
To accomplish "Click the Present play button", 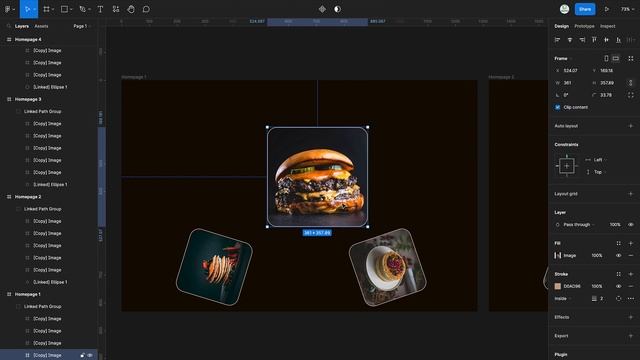I will pyautogui.click(x=607, y=9).
